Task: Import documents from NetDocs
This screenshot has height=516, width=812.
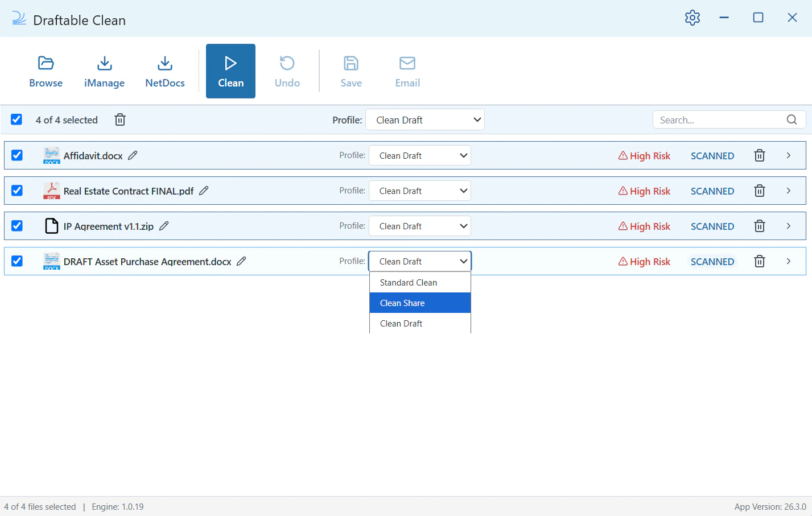Action: pyautogui.click(x=165, y=71)
